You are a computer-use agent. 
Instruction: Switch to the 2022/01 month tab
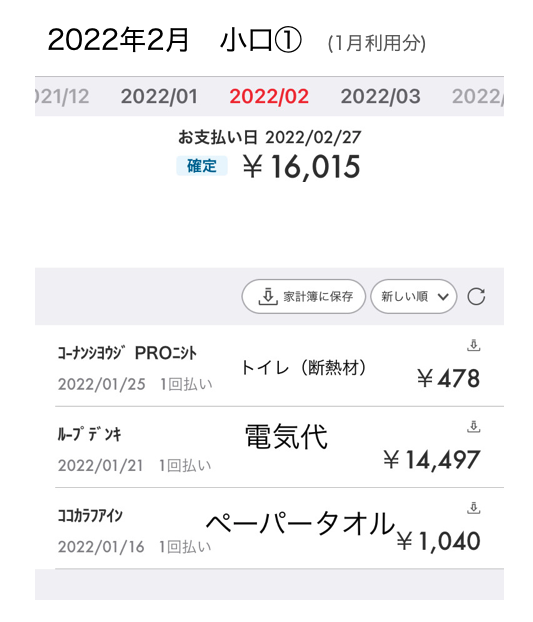coord(159,96)
